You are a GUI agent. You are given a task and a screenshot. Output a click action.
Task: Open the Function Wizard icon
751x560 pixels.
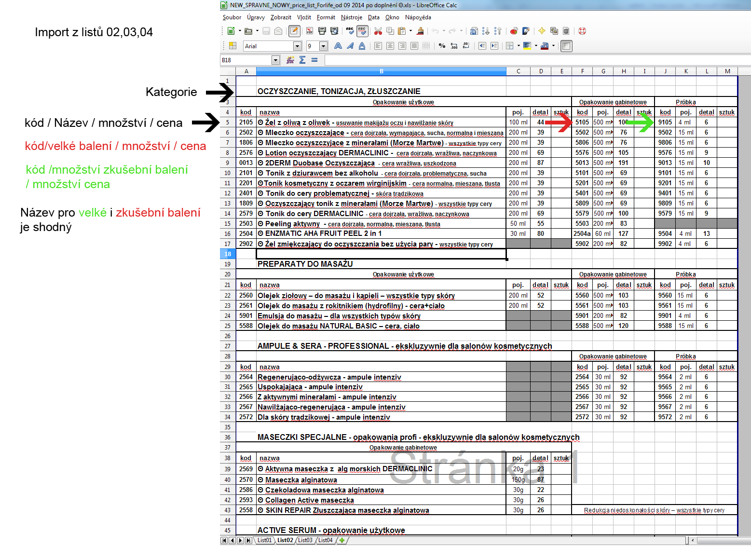(290, 60)
